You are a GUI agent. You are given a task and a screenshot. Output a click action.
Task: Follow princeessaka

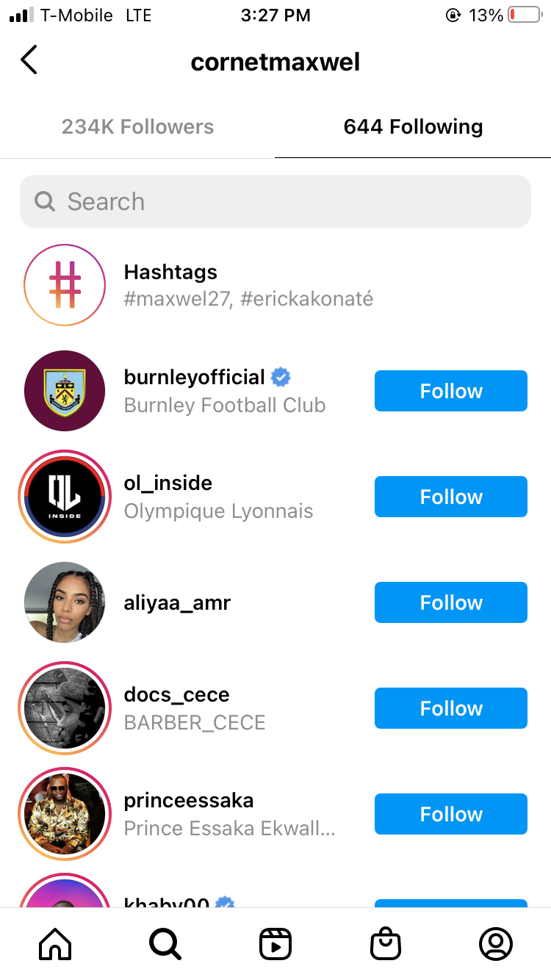pos(451,814)
